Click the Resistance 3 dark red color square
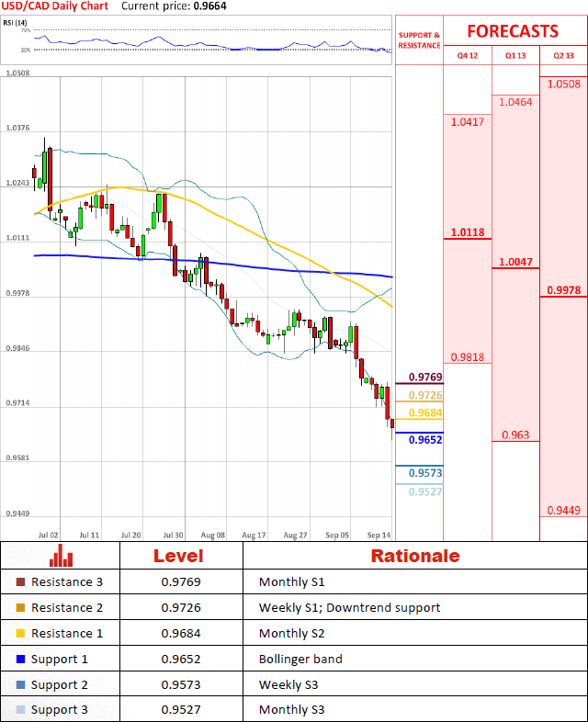588x722 pixels. (x=20, y=581)
